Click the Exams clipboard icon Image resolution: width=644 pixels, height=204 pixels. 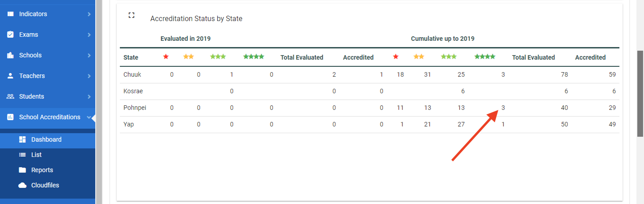click(11, 35)
